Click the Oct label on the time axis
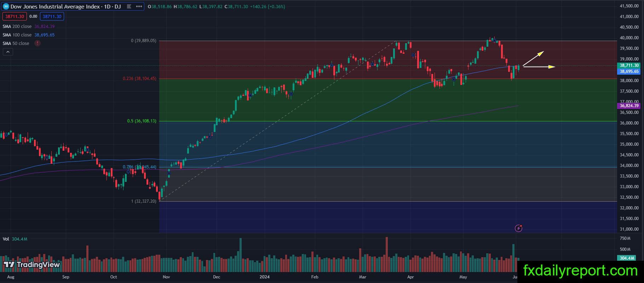644x283 pixels. click(x=114, y=277)
